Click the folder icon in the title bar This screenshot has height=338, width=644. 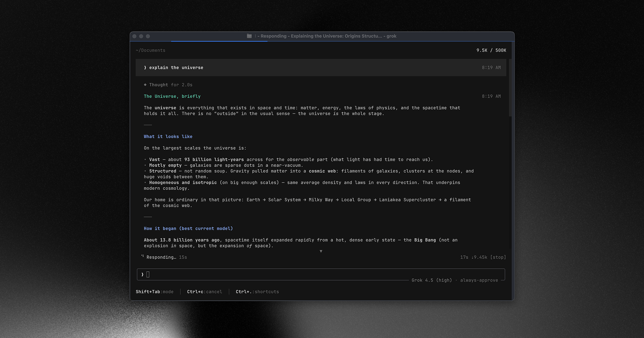click(x=249, y=36)
